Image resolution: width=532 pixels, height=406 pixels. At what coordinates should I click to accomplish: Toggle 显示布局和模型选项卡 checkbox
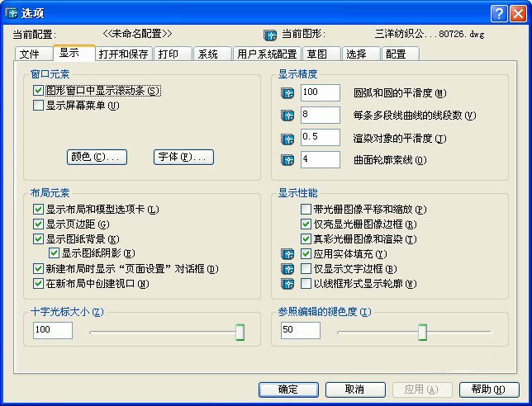tap(38, 209)
